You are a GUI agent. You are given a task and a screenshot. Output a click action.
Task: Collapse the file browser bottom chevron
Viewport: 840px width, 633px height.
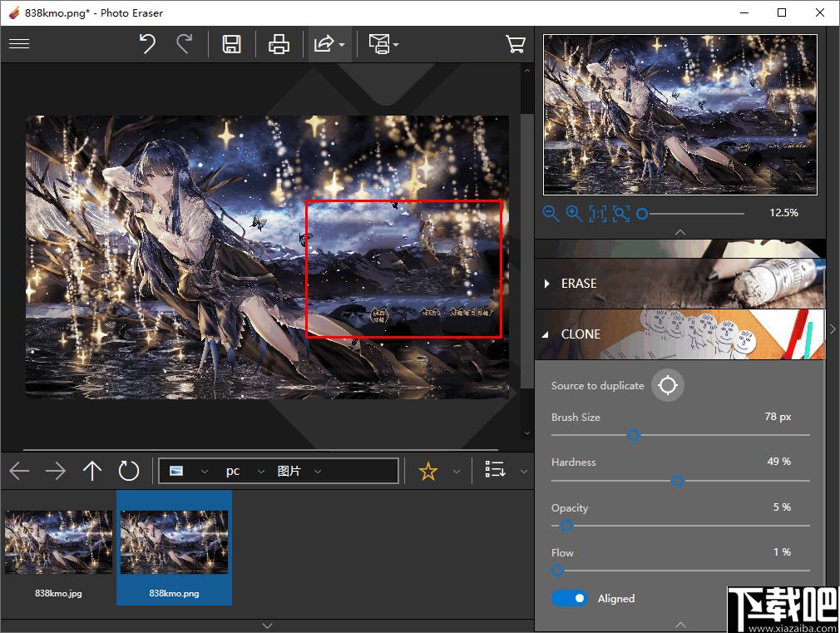point(267,626)
